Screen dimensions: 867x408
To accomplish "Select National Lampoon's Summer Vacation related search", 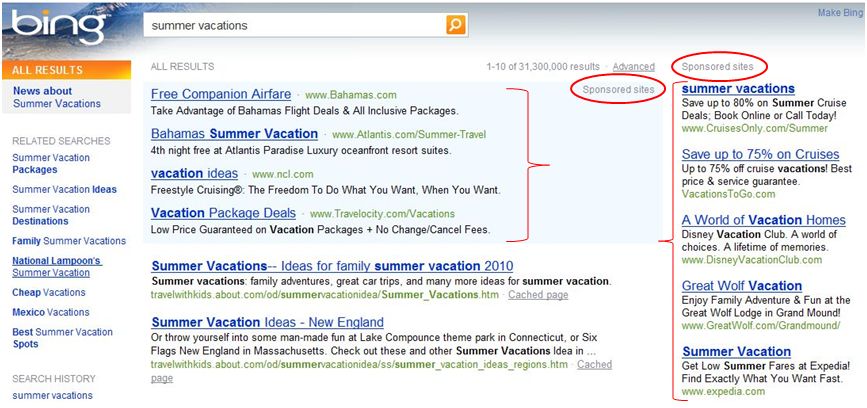I will 57,267.
